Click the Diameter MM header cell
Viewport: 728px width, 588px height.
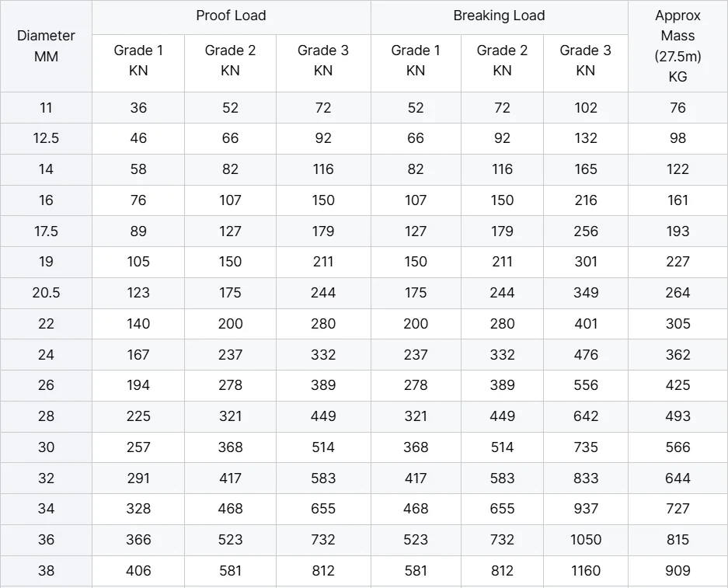coord(46,46)
